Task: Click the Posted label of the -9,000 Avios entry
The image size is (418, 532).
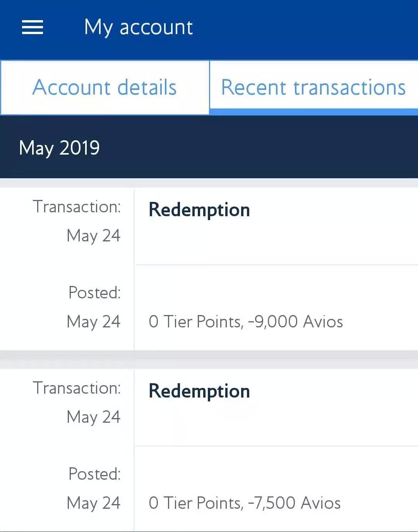Action: pos(94,293)
